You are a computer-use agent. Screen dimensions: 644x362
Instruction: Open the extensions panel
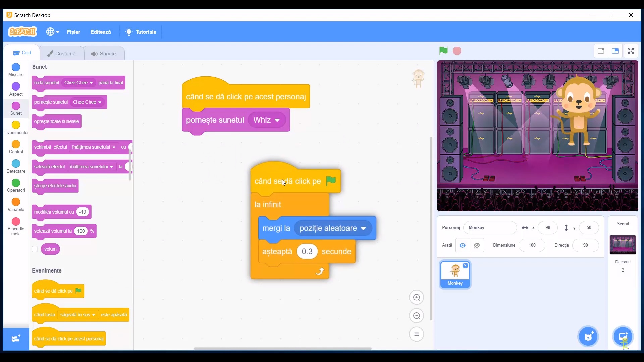(15, 339)
